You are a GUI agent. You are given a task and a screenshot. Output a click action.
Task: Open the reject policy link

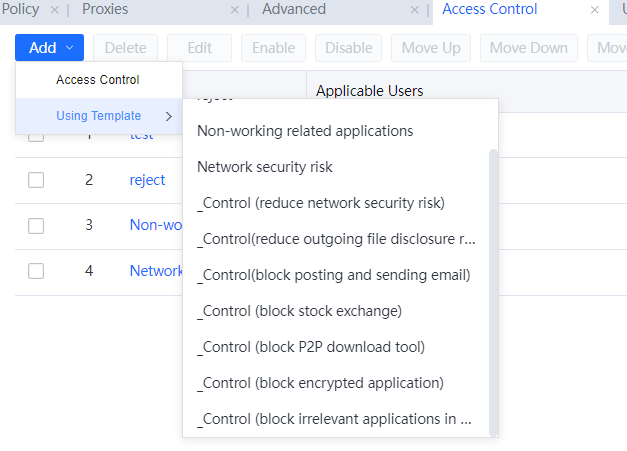[x=147, y=181]
